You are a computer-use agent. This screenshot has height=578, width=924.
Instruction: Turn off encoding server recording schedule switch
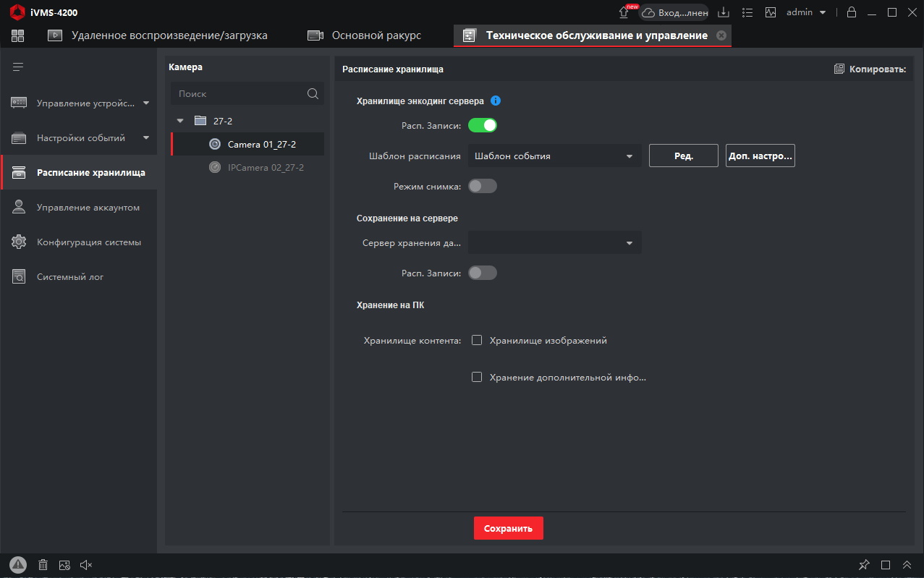(x=483, y=125)
